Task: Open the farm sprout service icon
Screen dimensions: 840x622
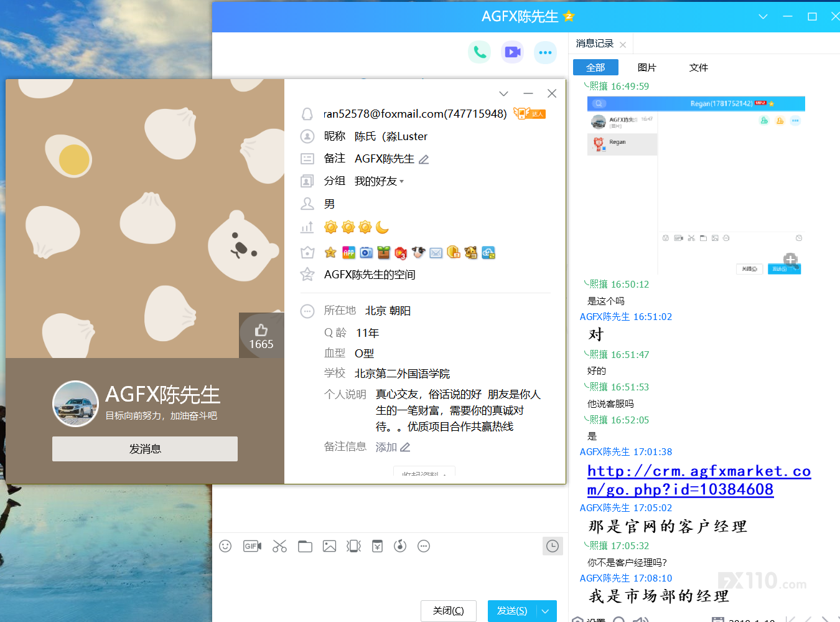Action: [384, 252]
